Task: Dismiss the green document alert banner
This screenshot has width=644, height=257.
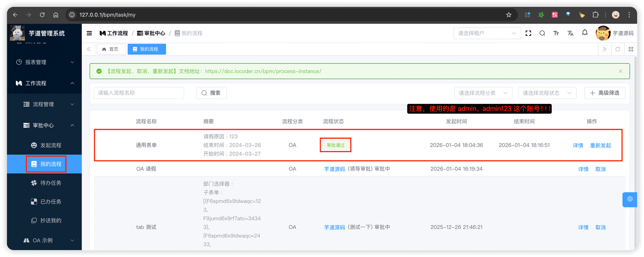Action: click(621, 71)
